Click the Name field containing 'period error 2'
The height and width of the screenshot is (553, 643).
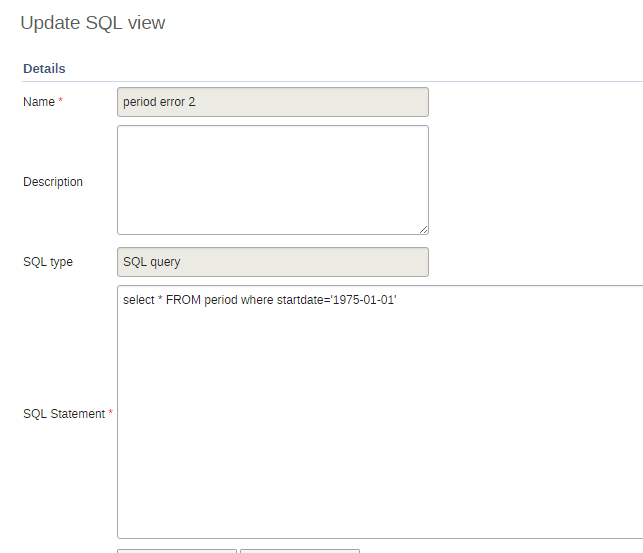point(272,102)
